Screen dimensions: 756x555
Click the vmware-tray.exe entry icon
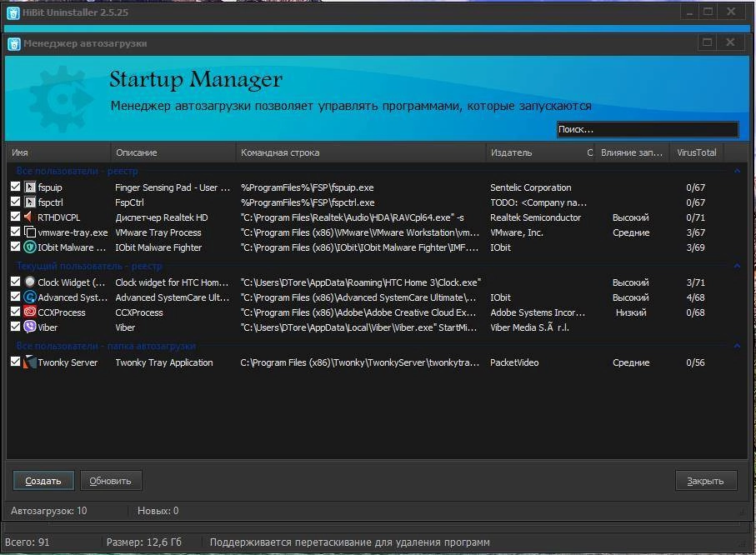click(30, 232)
